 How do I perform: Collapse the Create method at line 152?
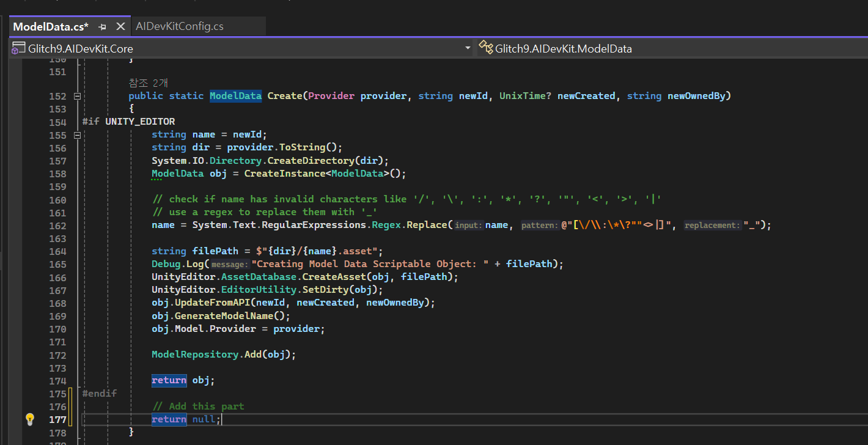click(x=77, y=96)
